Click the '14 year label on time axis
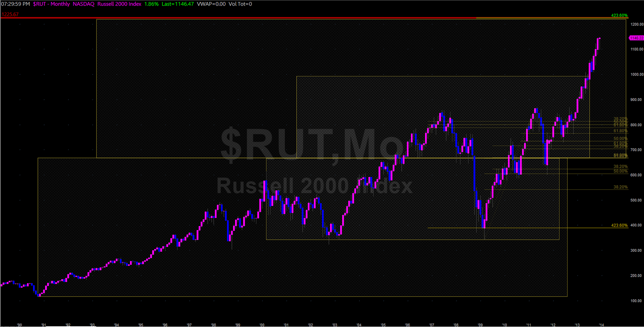Screen dimensions: 644x327 tap(601, 325)
